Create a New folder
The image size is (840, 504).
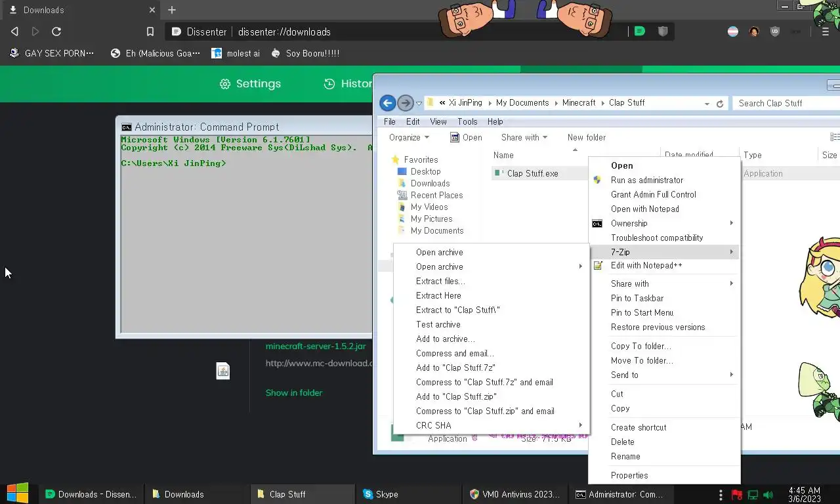587,137
